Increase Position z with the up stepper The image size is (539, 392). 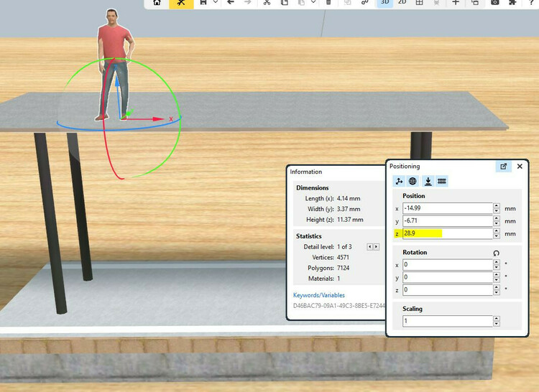497,231
